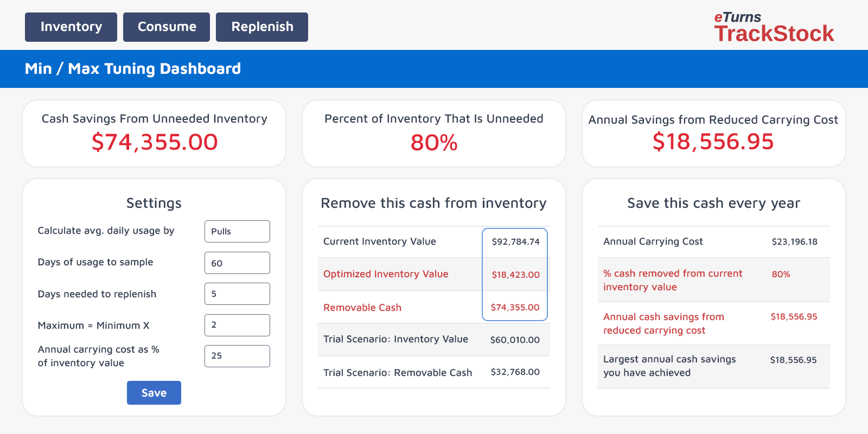Select the Days needed to replenish field

pos(237,294)
